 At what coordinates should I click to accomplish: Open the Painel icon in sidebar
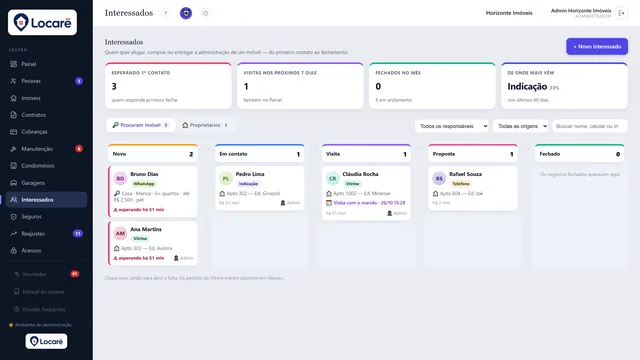(x=13, y=64)
